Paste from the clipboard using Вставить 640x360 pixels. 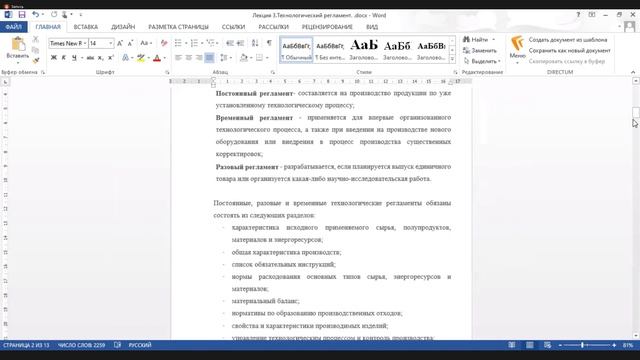(x=18, y=50)
